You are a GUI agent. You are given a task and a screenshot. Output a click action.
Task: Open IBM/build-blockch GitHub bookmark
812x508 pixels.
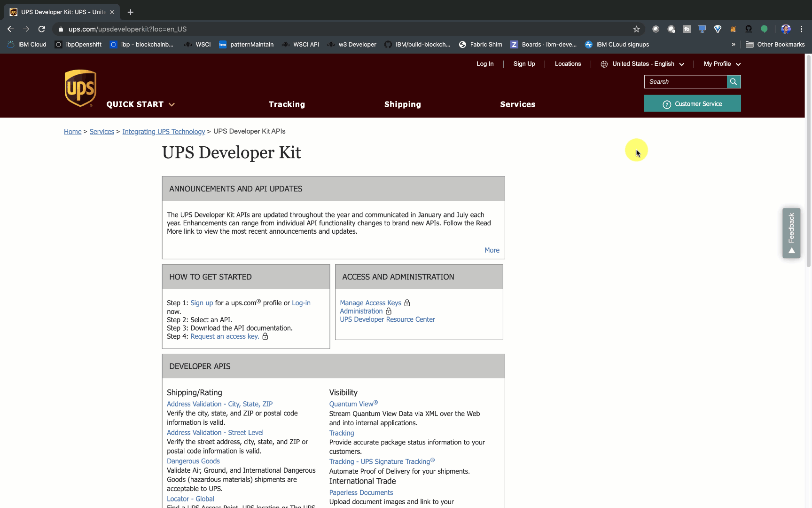coord(417,45)
